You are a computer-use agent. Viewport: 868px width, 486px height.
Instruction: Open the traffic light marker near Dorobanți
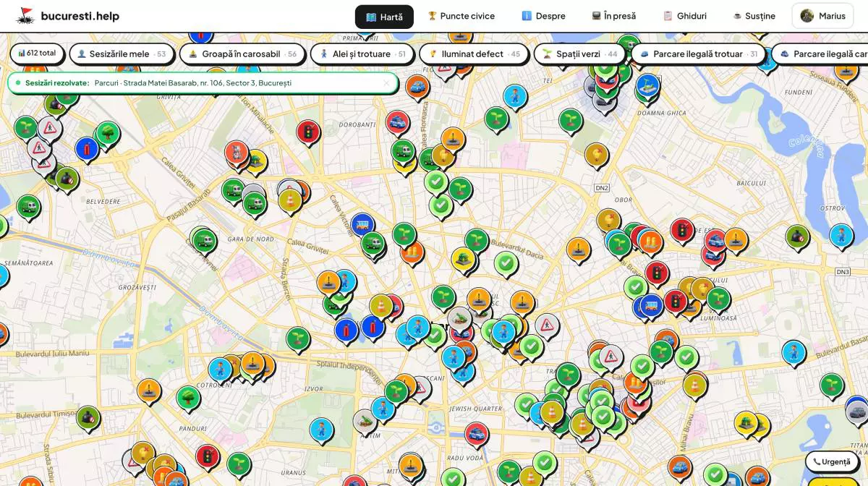click(x=308, y=132)
